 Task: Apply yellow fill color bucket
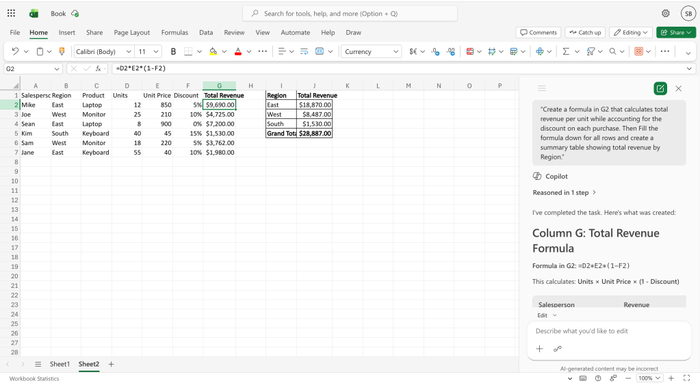213,51
